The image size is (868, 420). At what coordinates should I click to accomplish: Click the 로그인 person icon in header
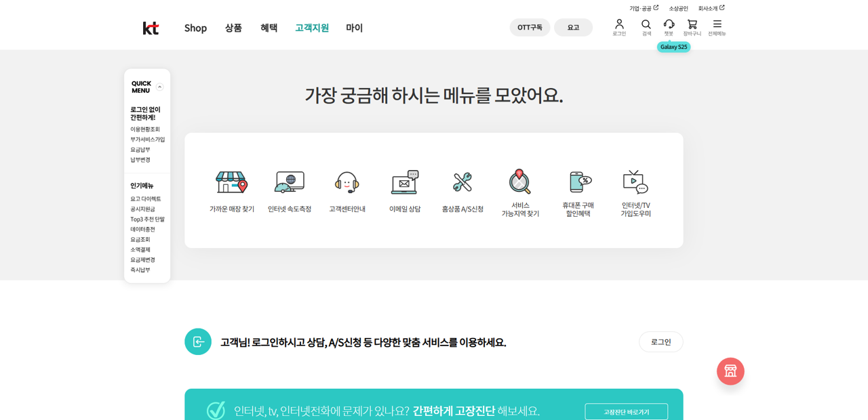(619, 24)
